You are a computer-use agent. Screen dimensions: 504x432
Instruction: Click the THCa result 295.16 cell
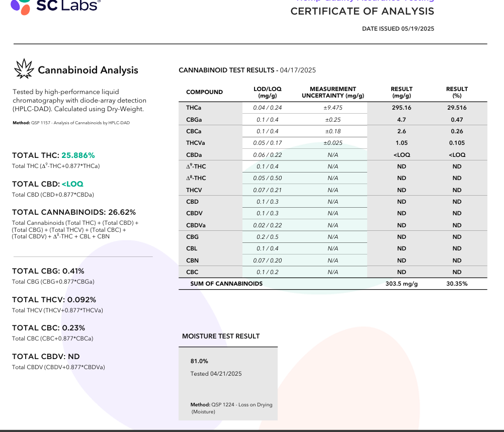[401, 108]
